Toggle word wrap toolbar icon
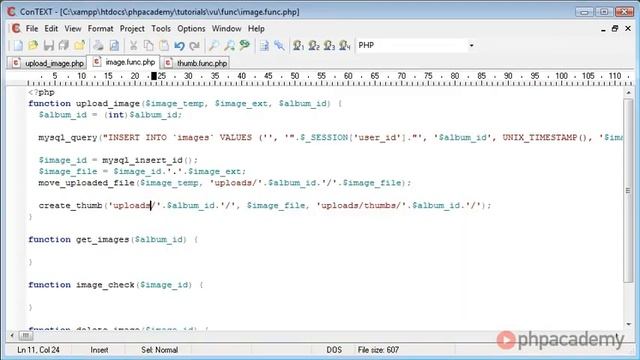The image size is (640, 360). click(x=264, y=45)
